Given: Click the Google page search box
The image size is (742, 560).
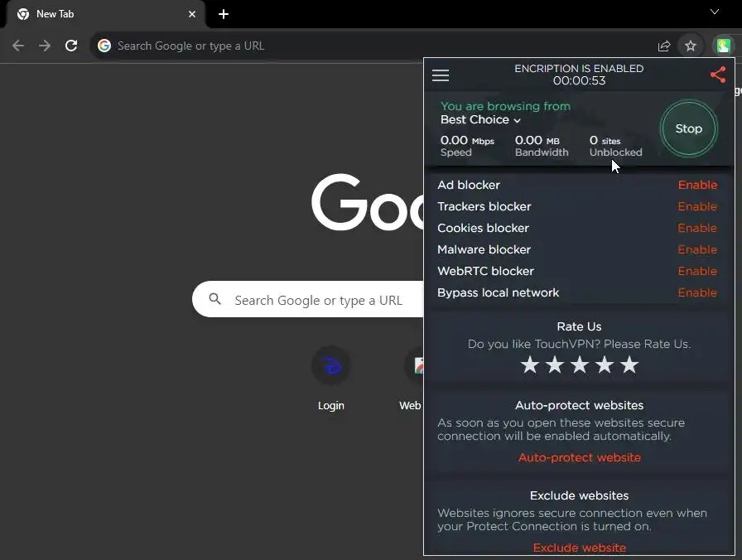Looking at the screenshot, I should [x=307, y=299].
